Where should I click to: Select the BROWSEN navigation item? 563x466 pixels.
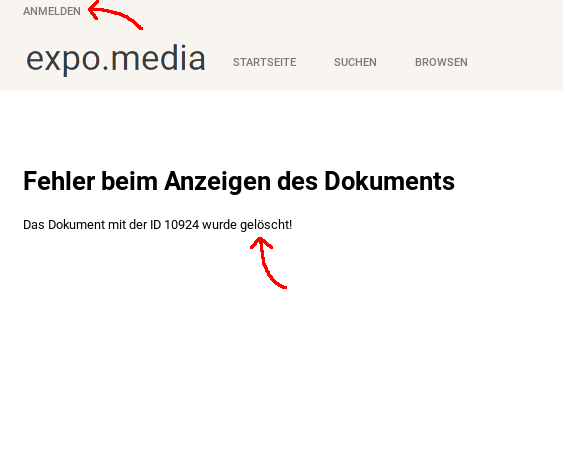(441, 62)
